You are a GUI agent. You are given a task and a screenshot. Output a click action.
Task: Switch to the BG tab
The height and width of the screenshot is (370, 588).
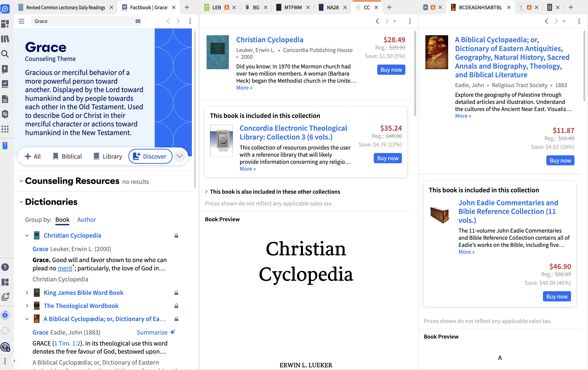pyautogui.click(x=256, y=8)
